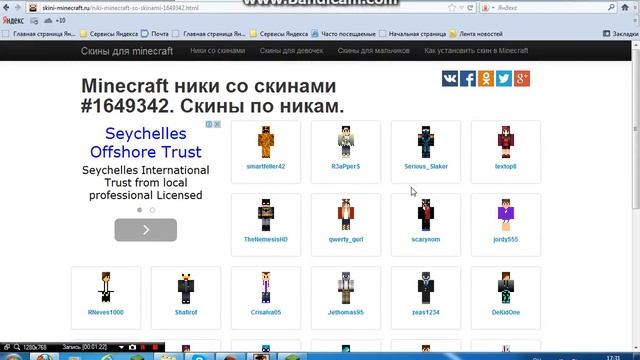The width and height of the screenshot is (640, 360).
Task: Open the Закладки bookmarks panel
Action: (620, 33)
